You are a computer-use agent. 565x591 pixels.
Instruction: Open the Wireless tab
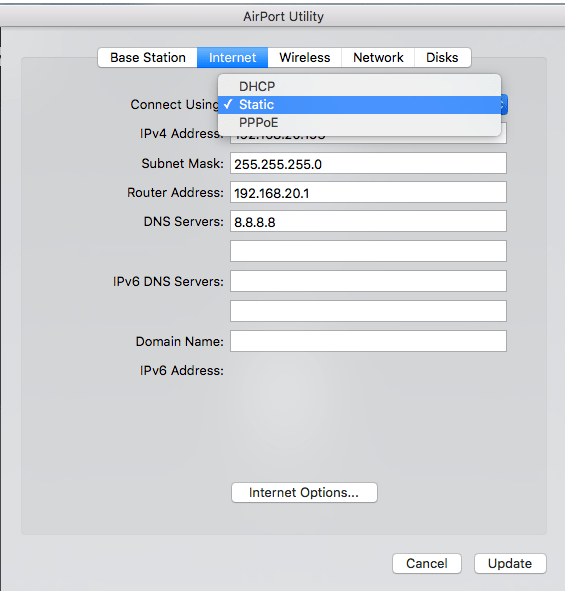(x=305, y=58)
